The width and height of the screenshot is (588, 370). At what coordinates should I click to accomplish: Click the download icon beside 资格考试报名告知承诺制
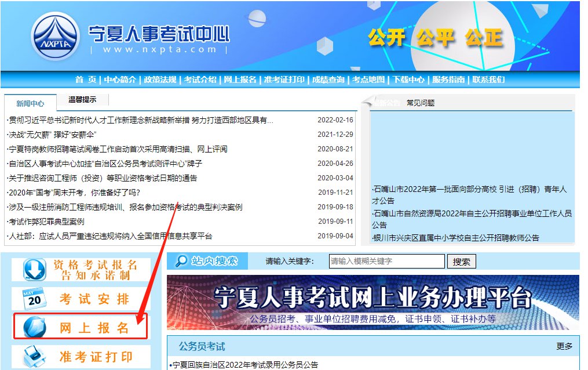(x=35, y=270)
